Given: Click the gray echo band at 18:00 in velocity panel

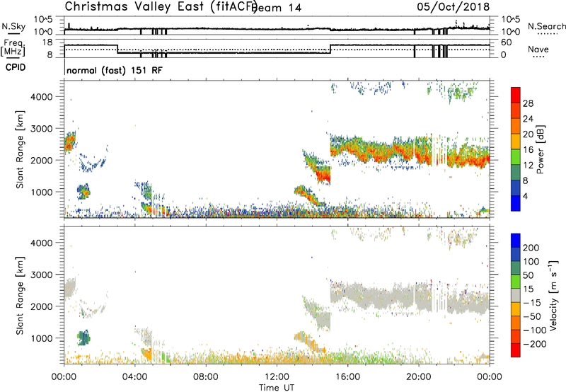Looking at the screenshot, I should click(x=383, y=299).
